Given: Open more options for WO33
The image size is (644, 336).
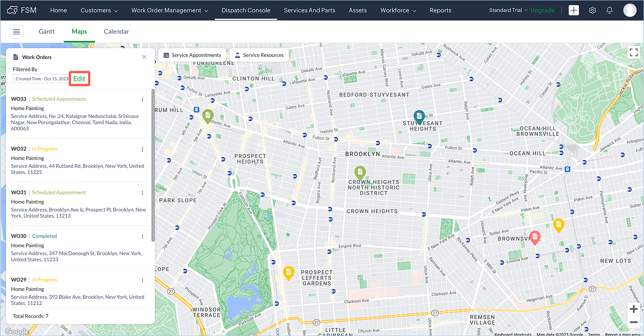Looking at the screenshot, I should pyautogui.click(x=142, y=100).
